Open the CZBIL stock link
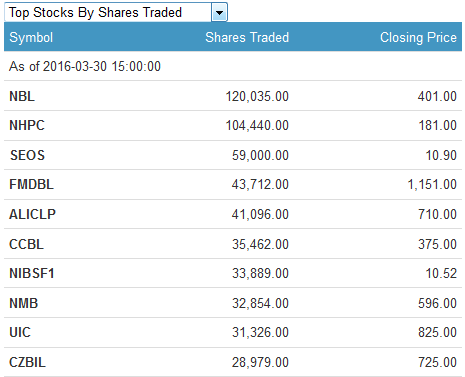 27,362
